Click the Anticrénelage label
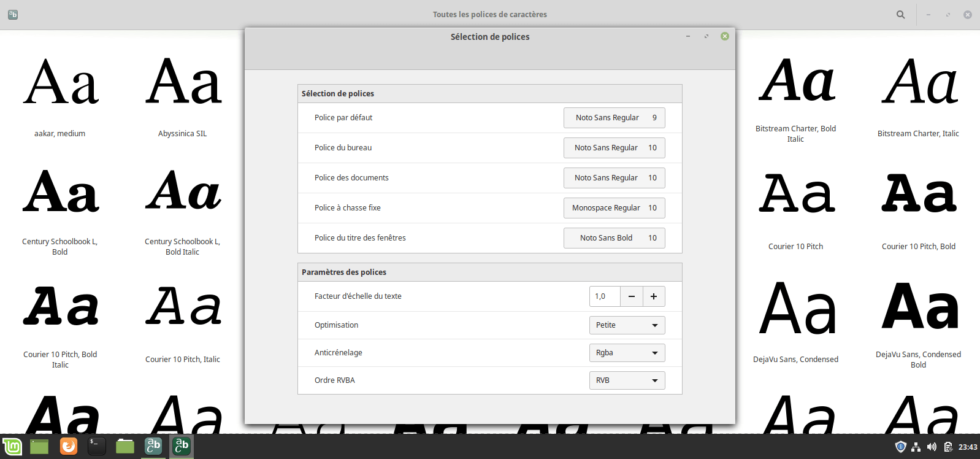The width and height of the screenshot is (980, 459). [x=339, y=353]
